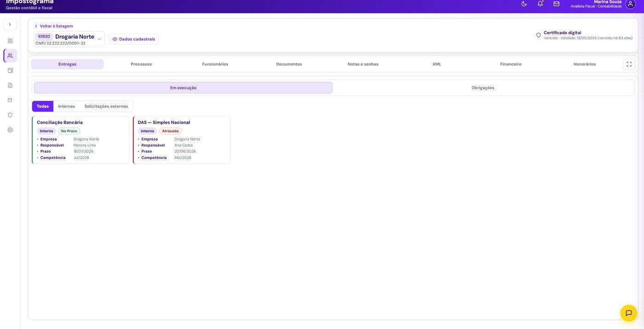644x329 pixels.
Task: Select the Notas e senhas tab
Action: point(363,64)
